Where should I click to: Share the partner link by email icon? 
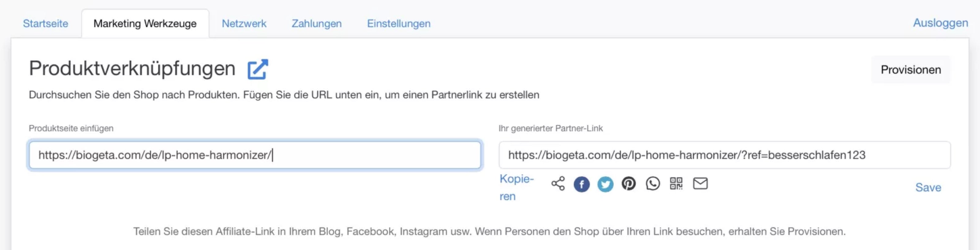(700, 184)
